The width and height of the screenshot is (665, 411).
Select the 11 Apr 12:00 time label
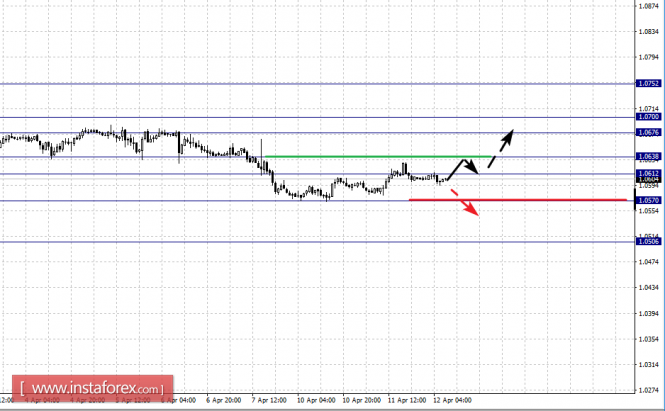407,400
